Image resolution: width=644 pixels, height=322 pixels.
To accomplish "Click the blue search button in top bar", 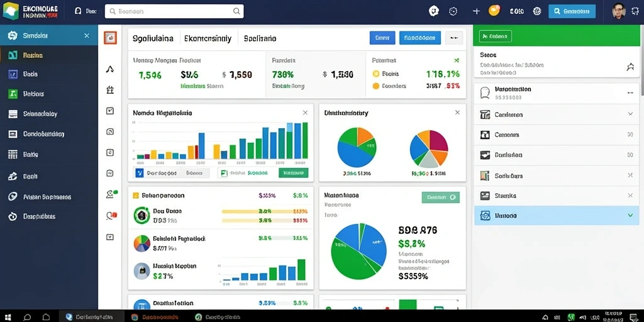I will (x=572, y=11).
